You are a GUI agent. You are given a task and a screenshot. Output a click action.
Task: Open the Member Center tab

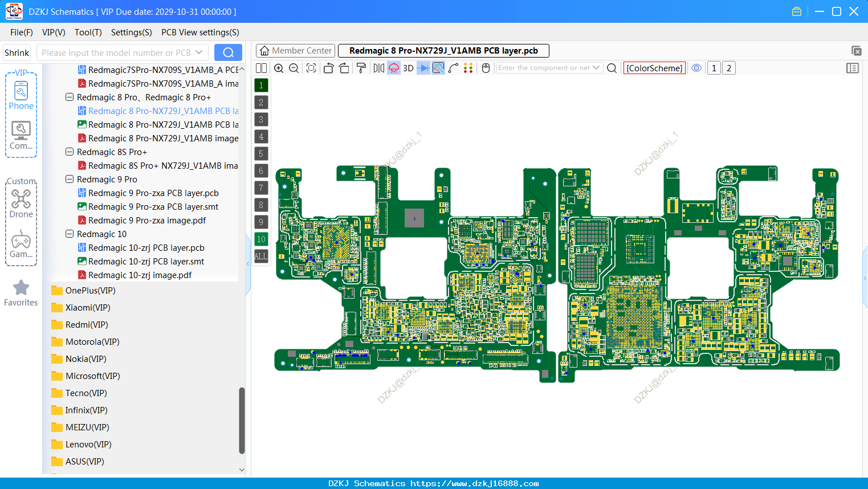click(x=296, y=51)
